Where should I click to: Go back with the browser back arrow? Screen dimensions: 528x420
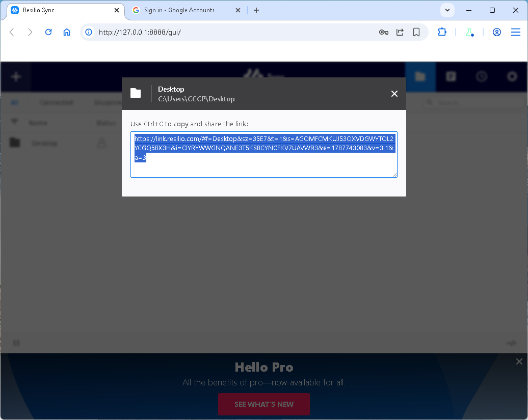click(x=12, y=32)
